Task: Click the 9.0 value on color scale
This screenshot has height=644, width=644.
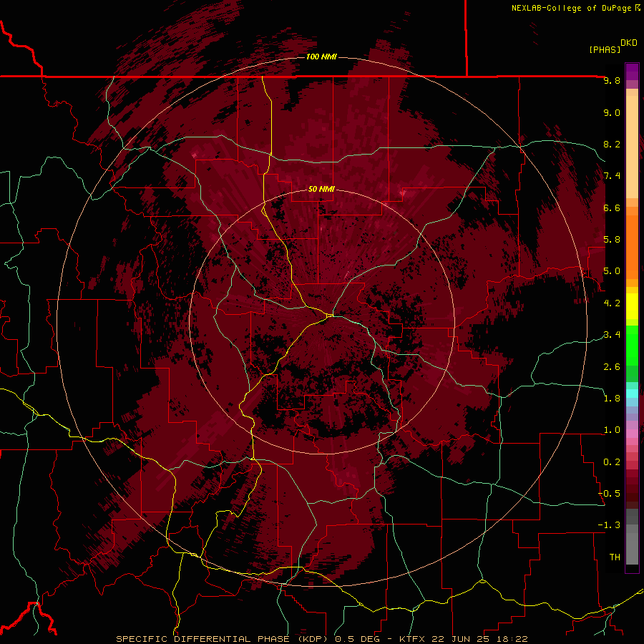Action: tap(612, 112)
